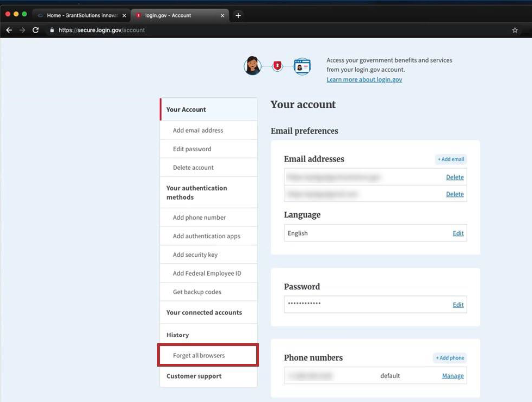Viewport: 532px width, 402px height.
Task: Open a new browser tab with the plus icon
Action: (238, 15)
